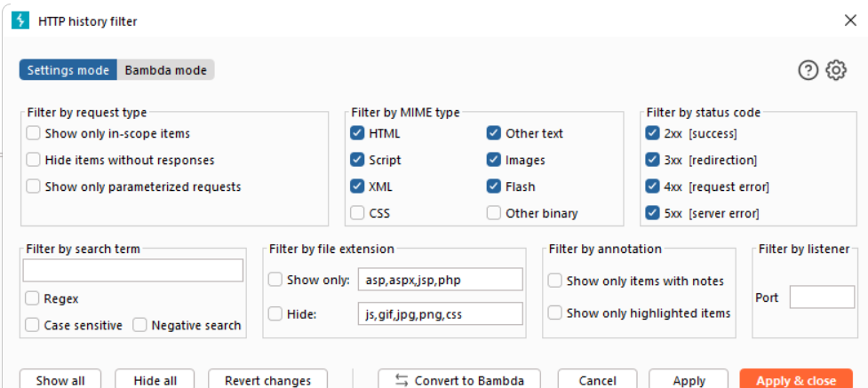
Task: Check Show only highlighted items
Action: coord(555,313)
